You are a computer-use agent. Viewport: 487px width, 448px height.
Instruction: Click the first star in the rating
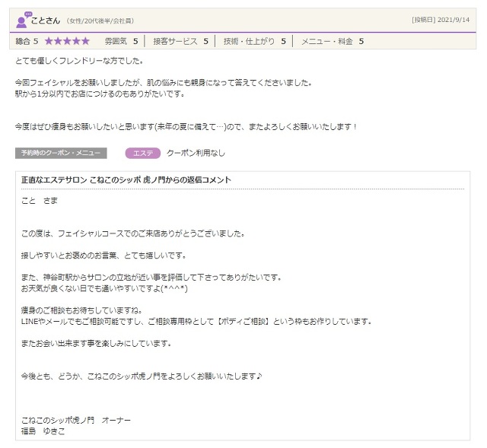[49, 41]
